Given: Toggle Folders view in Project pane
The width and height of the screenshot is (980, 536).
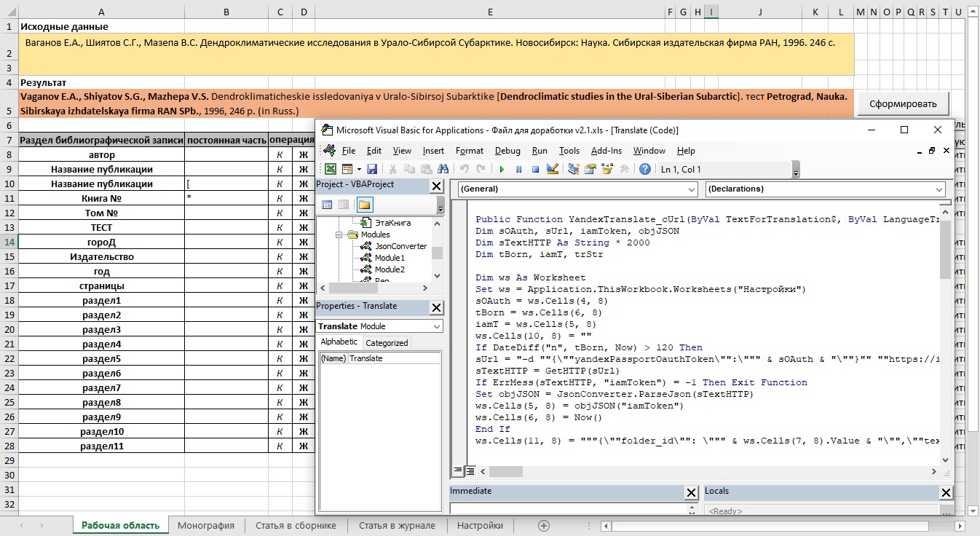Looking at the screenshot, I should pyautogui.click(x=364, y=205).
